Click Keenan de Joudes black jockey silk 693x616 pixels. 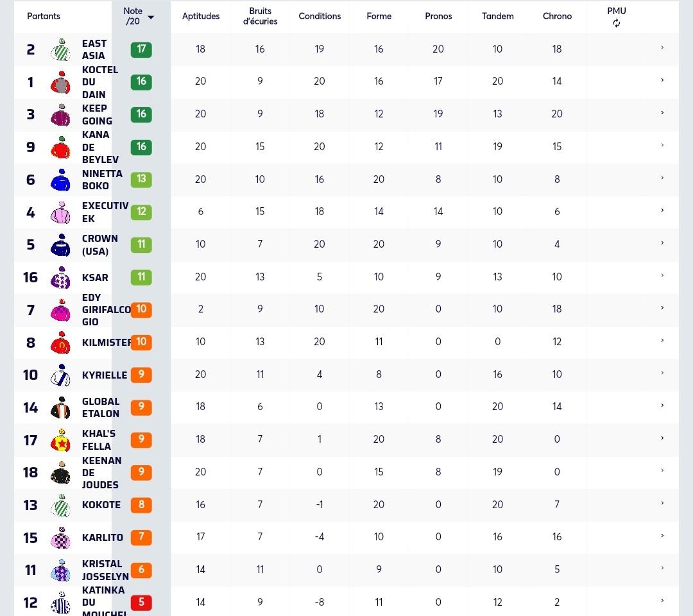[x=60, y=473]
